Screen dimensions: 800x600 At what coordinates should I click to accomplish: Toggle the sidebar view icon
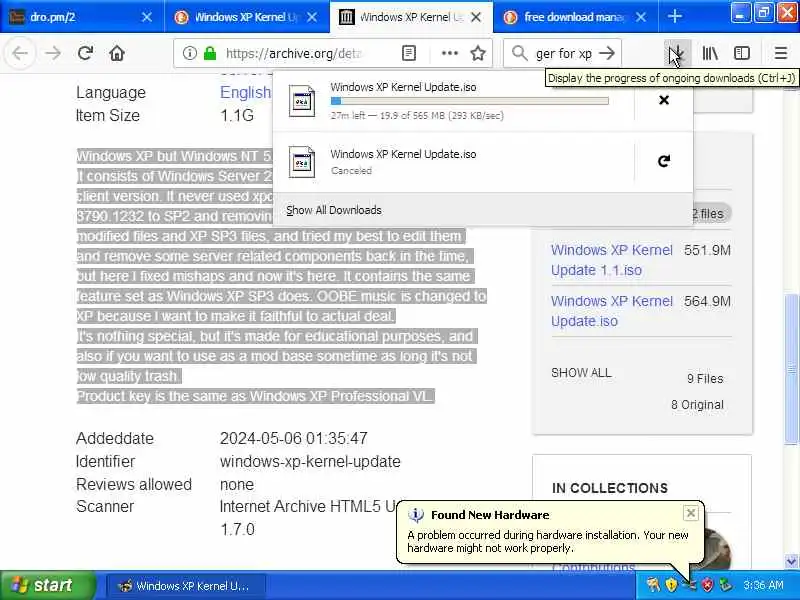(x=742, y=53)
